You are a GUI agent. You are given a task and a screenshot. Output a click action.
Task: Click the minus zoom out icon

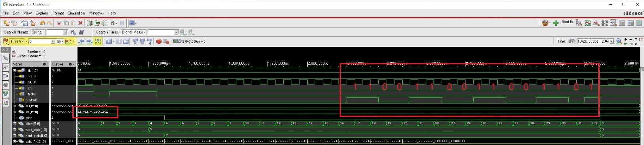coord(631,39)
